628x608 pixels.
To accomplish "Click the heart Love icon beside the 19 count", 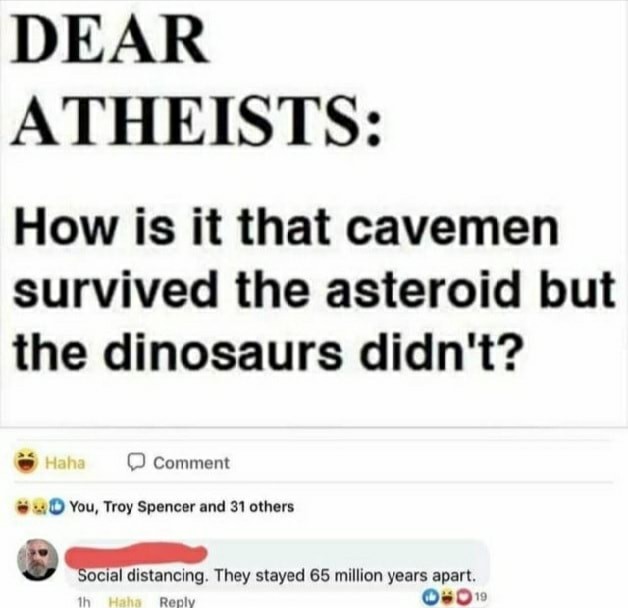I will 464,596.
